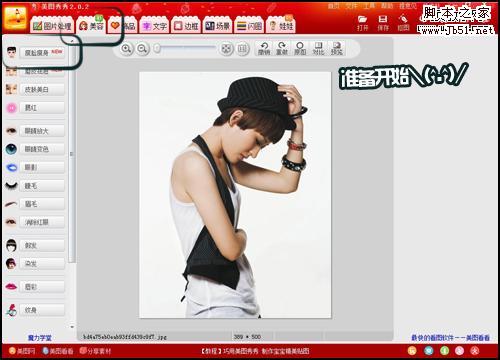Click the hair dye girl icon
500x360 pixels.
click(11, 263)
